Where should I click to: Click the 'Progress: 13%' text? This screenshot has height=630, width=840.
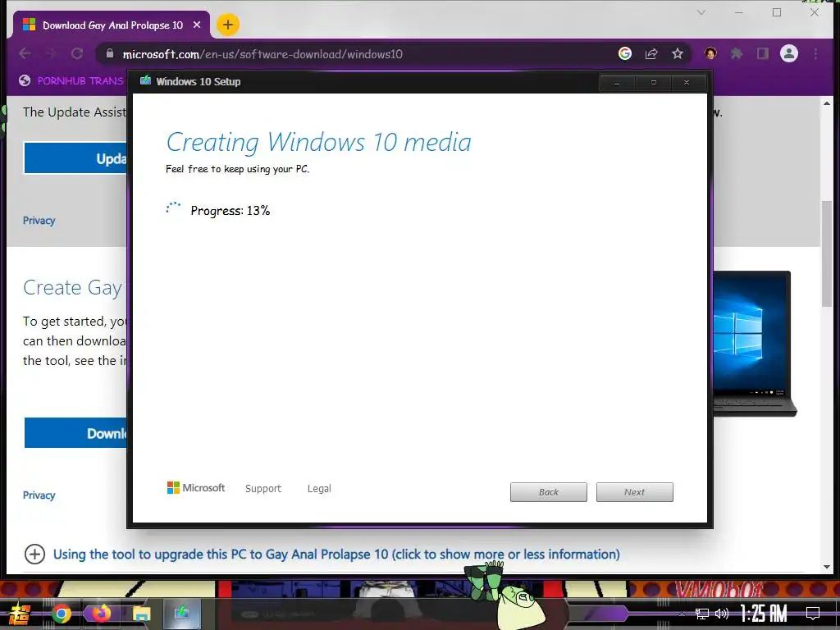[231, 211]
